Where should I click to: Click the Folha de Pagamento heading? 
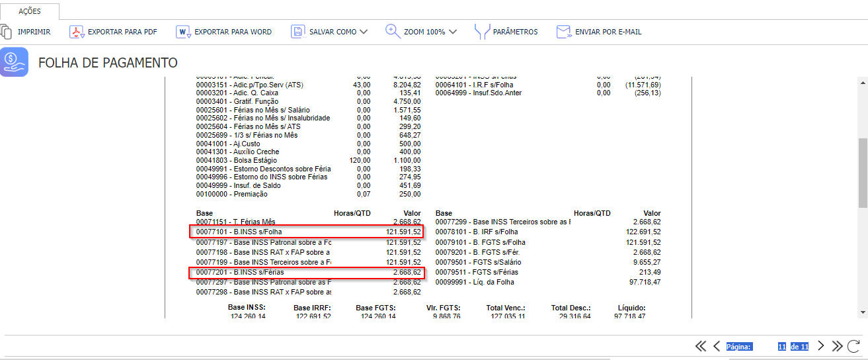pyautogui.click(x=108, y=63)
